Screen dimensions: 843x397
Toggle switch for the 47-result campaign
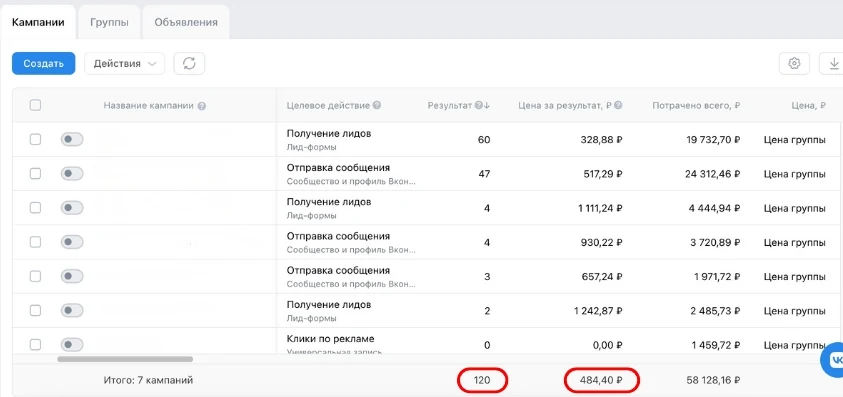click(72, 174)
